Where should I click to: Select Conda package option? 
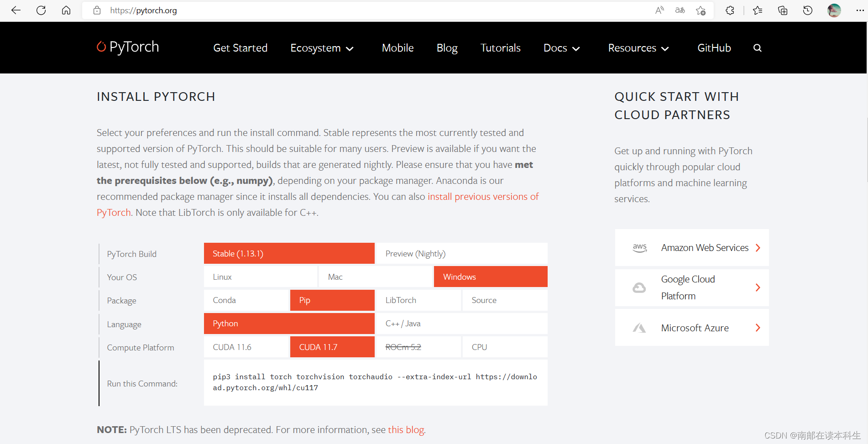pyautogui.click(x=246, y=300)
